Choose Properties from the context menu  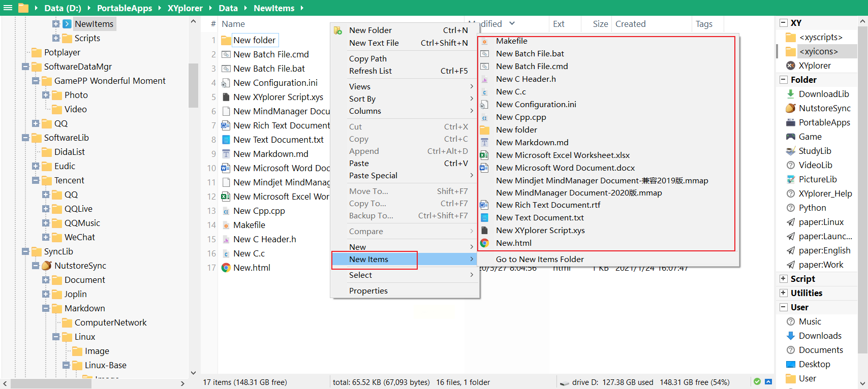click(x=368, y=290)
